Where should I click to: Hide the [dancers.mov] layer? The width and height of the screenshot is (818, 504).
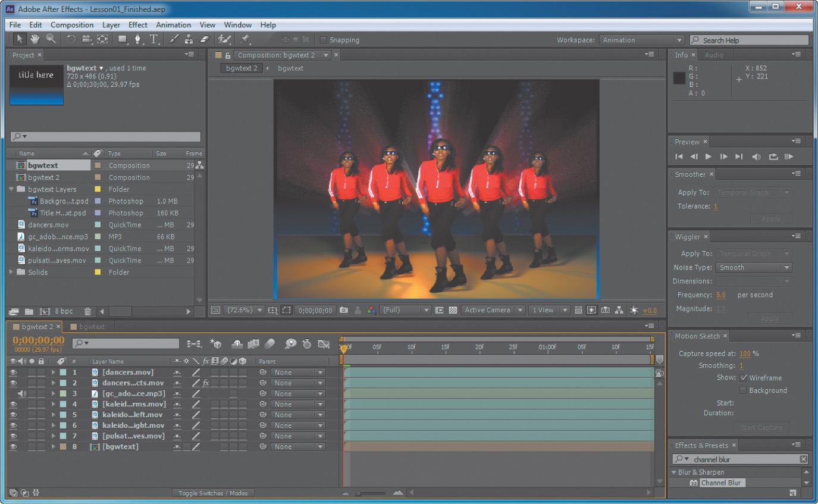pos(13,372)
